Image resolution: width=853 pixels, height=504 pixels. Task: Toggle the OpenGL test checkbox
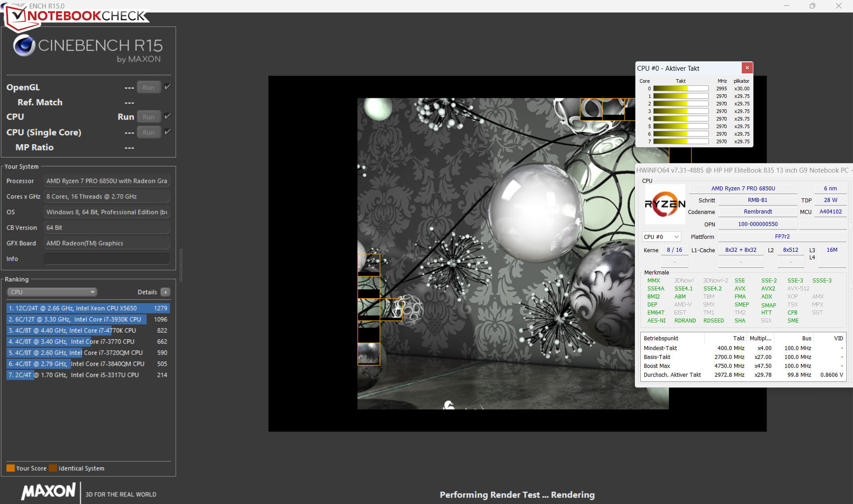point(167,87)
